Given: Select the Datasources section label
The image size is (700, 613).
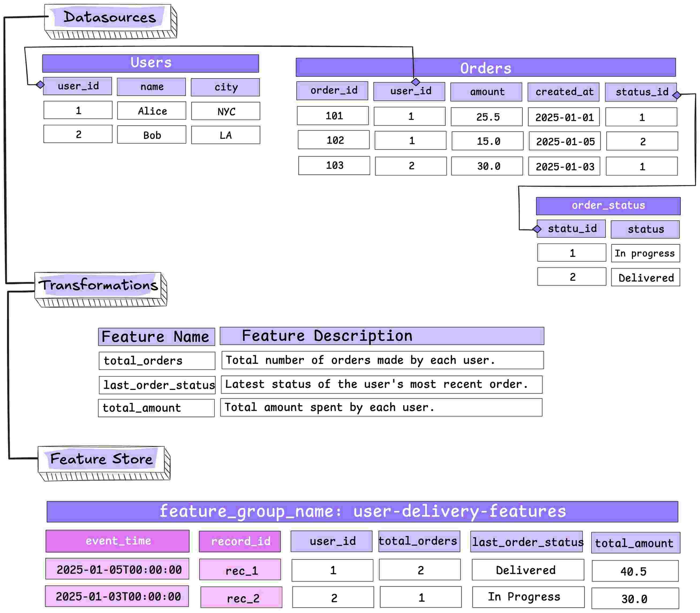Looking at the screenshot, I should (110, 17).
